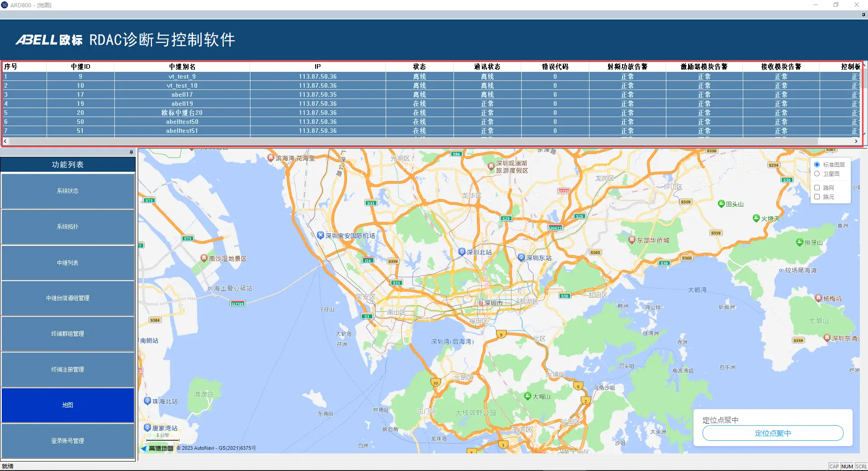
Task: Click the 定位点聚中 button
Action: click(x=773, y=433)
